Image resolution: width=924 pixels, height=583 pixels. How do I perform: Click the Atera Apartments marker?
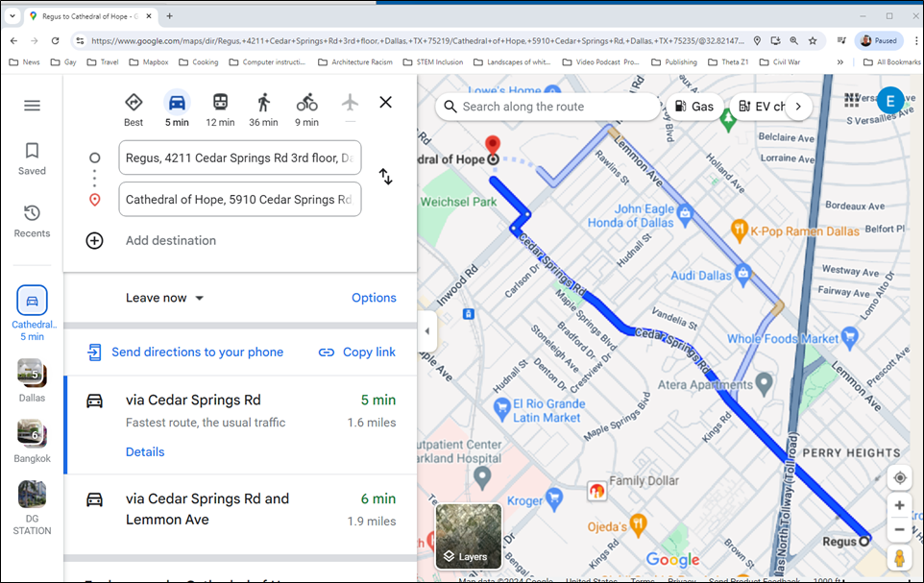coord(765,384)
